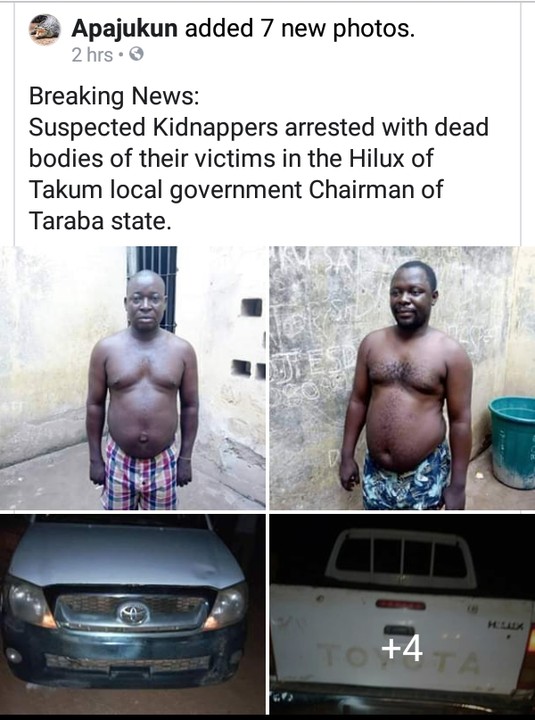Open Apajukun's profile picture avatar

click(45, 30)
